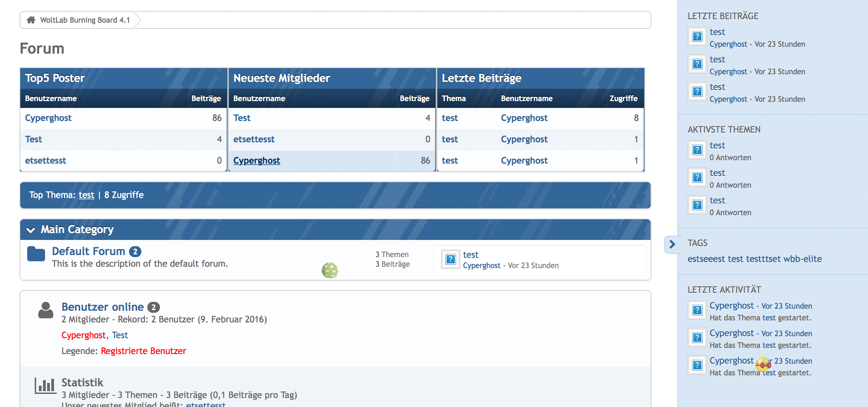
Task: Click the estseeest tag
Action: coord(706,259)
